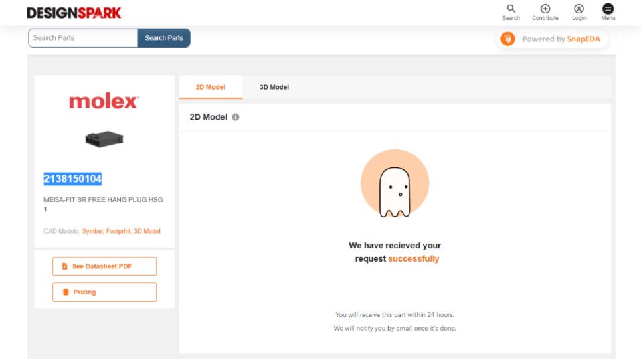The image size is (641, 364).
Task: Click the Pricing button
Action: pos(104,292)
